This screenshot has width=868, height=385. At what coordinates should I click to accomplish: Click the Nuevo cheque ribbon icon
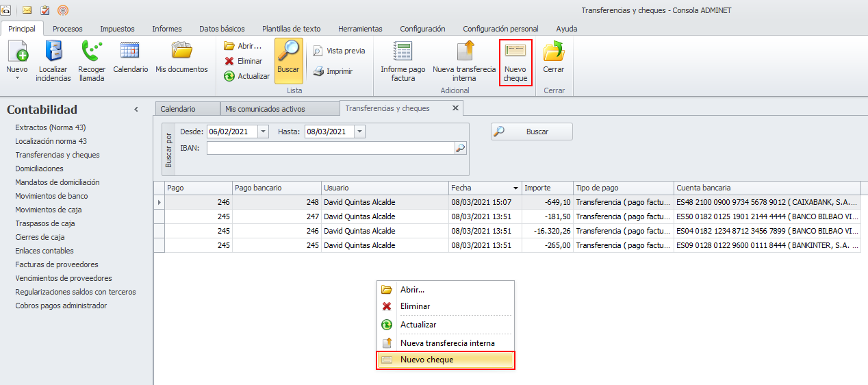click(515, 53)
